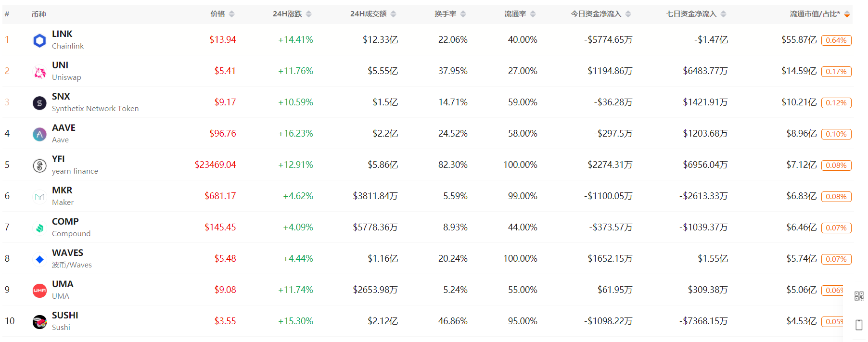Sort by 流通率 column arrows

[x=533, y=14]
